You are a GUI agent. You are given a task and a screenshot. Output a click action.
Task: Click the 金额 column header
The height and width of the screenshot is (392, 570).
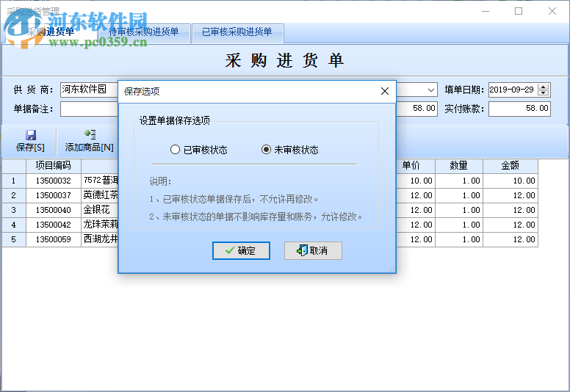[511, 166]
